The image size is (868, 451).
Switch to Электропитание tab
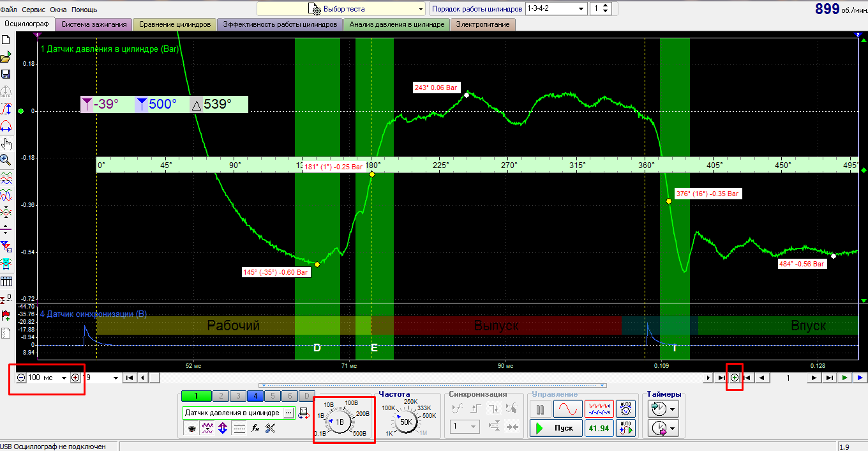click(x=483, y=24)
